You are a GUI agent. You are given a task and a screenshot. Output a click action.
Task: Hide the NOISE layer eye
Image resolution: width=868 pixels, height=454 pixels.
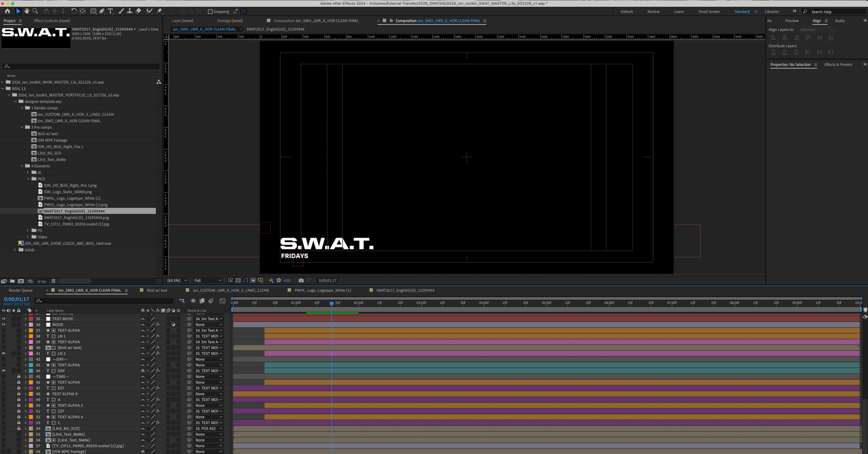click(x=3, y=324)
